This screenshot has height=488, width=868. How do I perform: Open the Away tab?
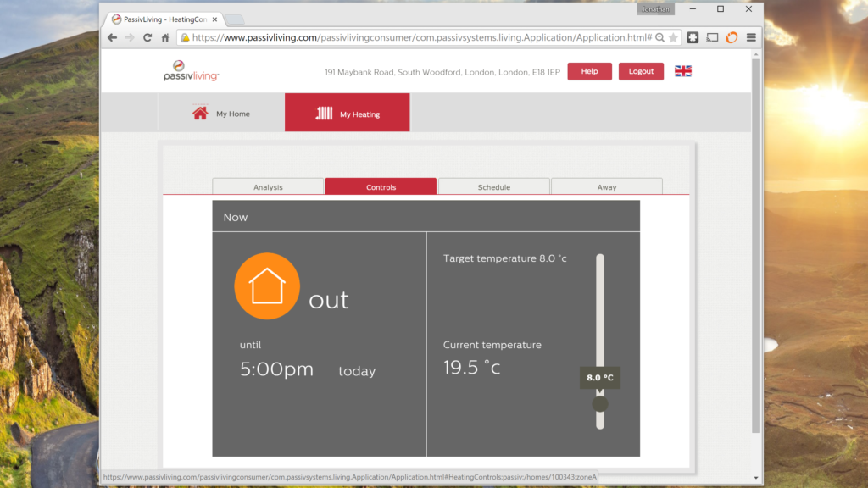pos(607,186)
